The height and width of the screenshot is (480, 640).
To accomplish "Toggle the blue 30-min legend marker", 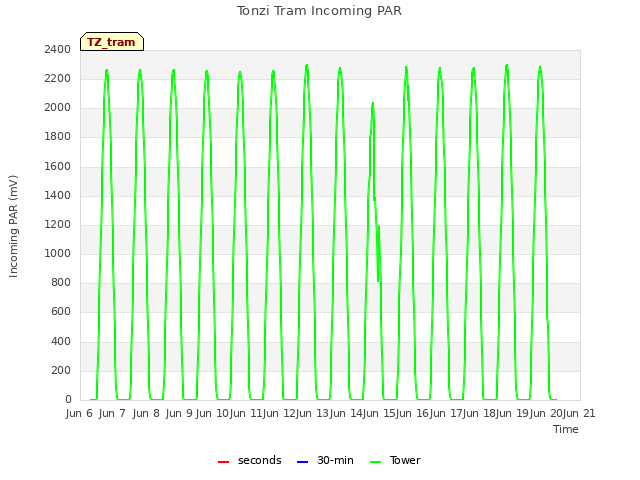I will [302, 462].
